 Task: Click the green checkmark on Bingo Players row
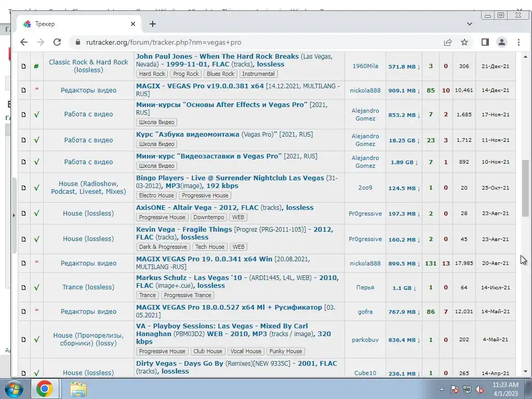pyautogui.click(x=37, y=188)
